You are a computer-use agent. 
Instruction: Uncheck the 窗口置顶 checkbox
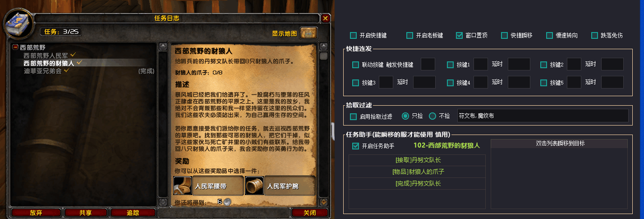click(459, 35)
